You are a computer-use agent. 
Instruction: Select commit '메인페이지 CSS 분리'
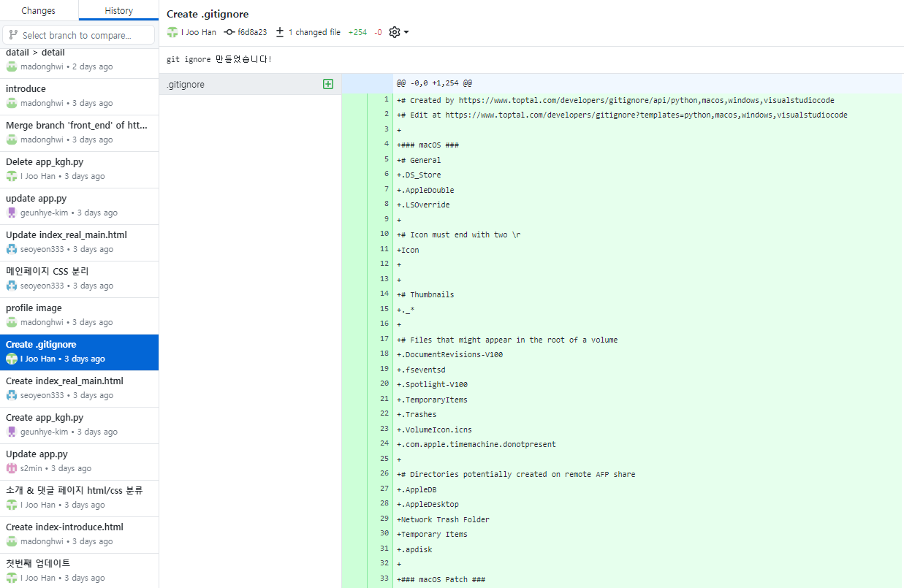79,279
